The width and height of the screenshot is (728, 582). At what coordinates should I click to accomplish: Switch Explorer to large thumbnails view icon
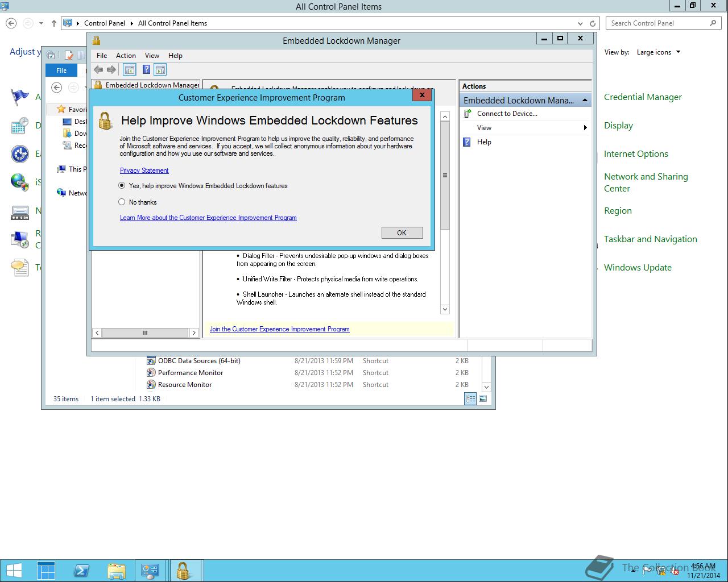point(483,399)
